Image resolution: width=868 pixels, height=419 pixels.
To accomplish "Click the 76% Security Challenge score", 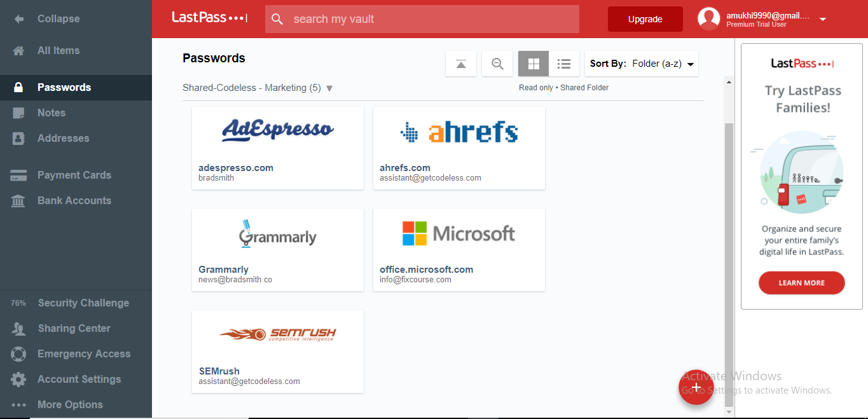I will (x=18, y=303).
